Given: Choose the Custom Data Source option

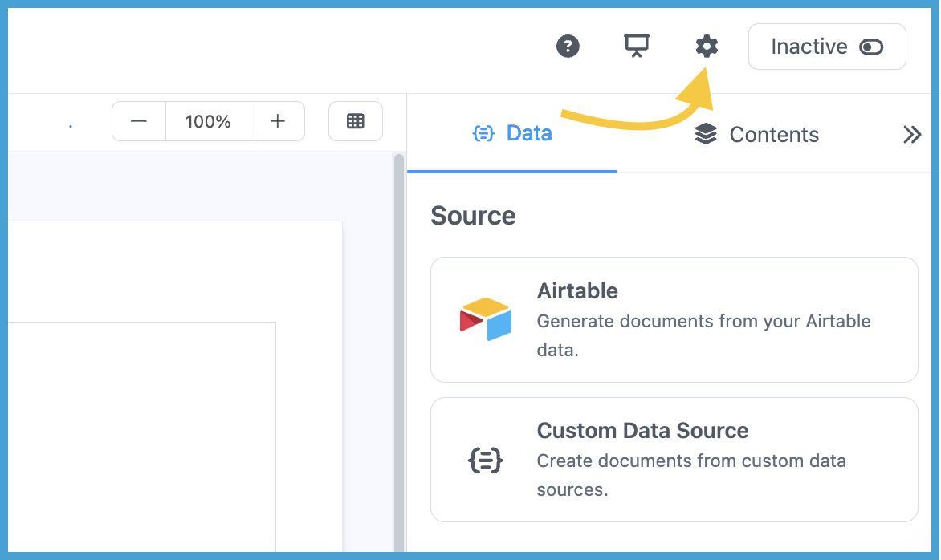Looking at the screenshot, I should (674, 460).
